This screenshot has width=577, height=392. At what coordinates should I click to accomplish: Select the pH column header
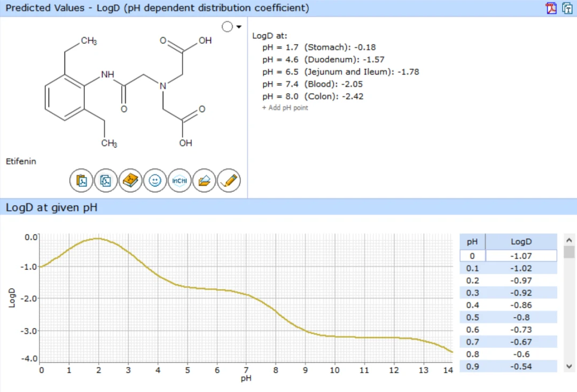pos(472,241)
